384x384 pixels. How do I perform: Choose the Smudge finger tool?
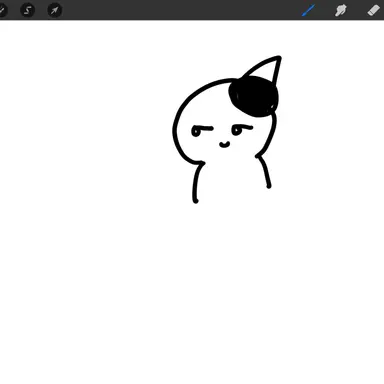[341, 10]
